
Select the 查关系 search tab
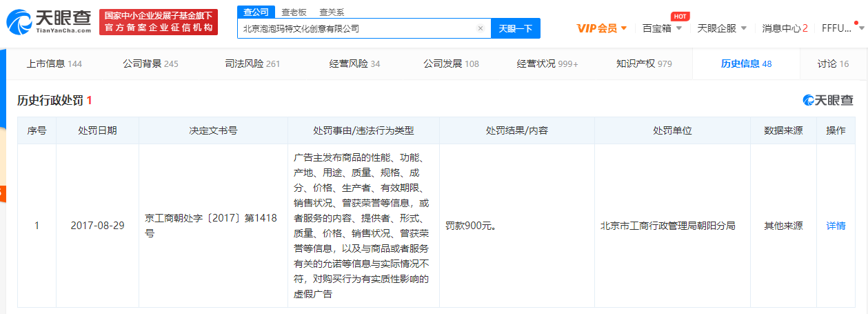[x=332, y=12]
